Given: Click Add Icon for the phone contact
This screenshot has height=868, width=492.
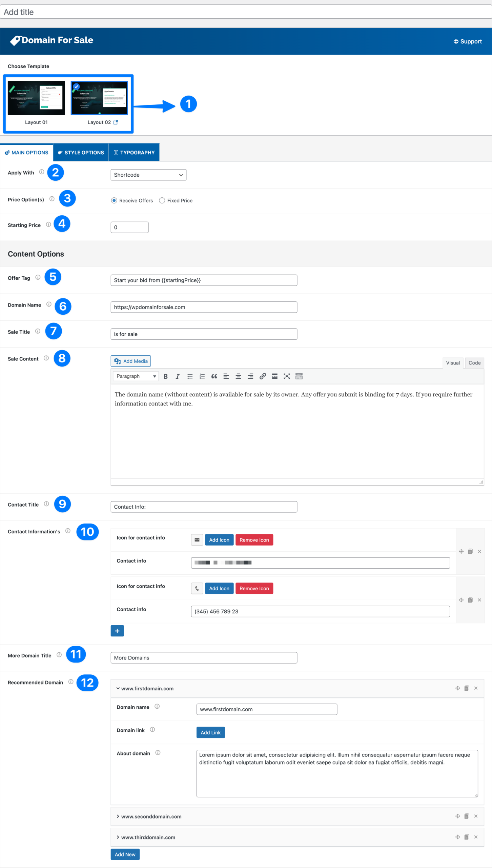Looking at the screenshot, I should 219,588.
